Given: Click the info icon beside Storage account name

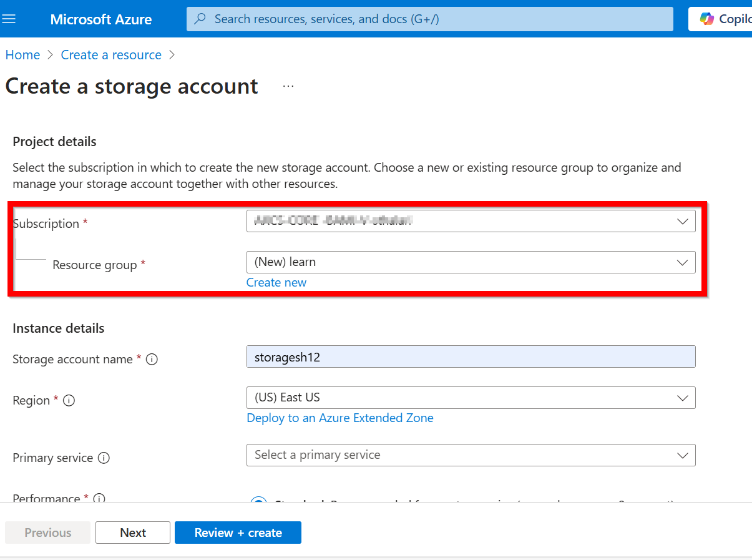Looking at the screenshot, I should point(152,359).
